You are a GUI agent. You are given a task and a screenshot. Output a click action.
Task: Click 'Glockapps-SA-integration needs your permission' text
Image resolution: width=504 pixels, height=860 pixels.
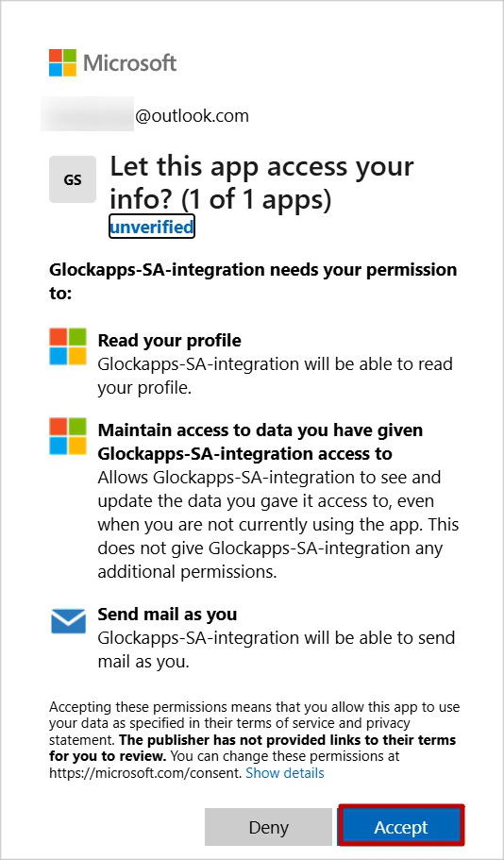[x=253, y=280]
